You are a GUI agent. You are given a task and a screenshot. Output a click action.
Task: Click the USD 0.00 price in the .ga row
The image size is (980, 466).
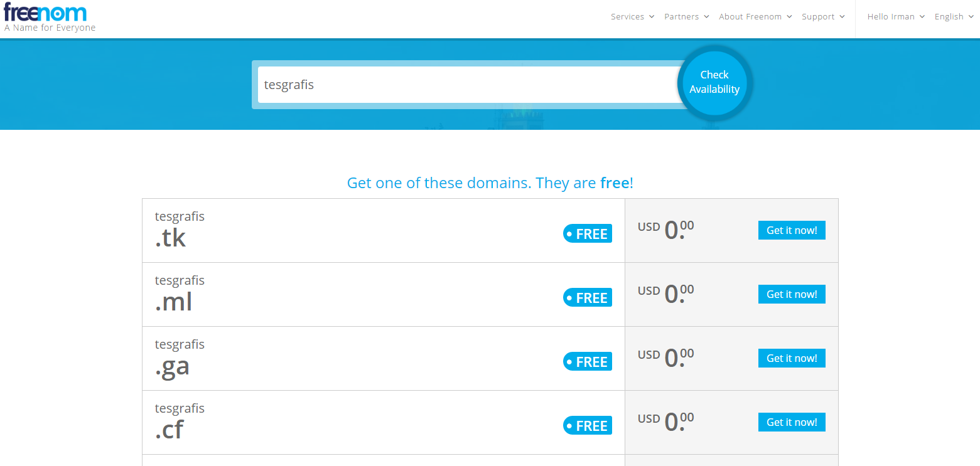[666, 358]
